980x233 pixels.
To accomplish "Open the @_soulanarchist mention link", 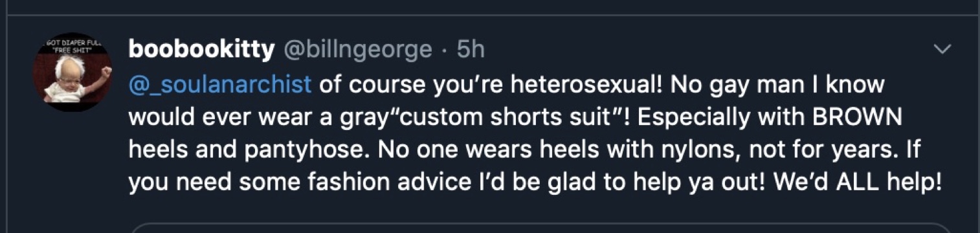I will (x=220, y=85).
